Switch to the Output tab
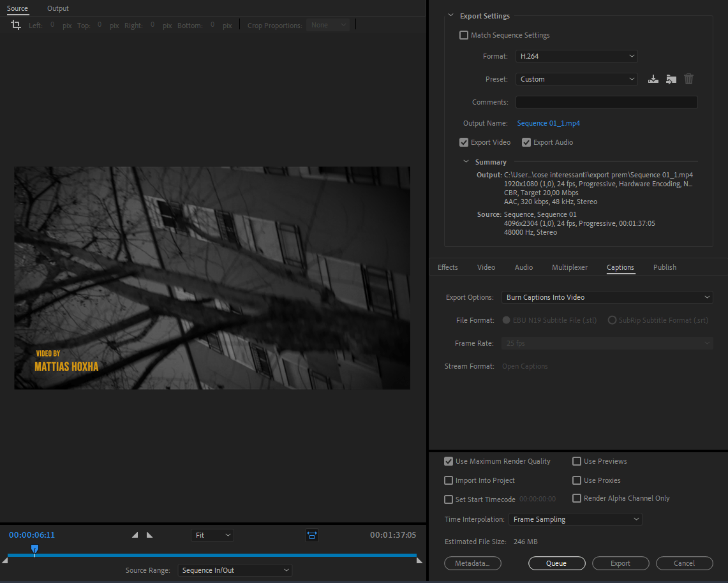 click(57, 8)
